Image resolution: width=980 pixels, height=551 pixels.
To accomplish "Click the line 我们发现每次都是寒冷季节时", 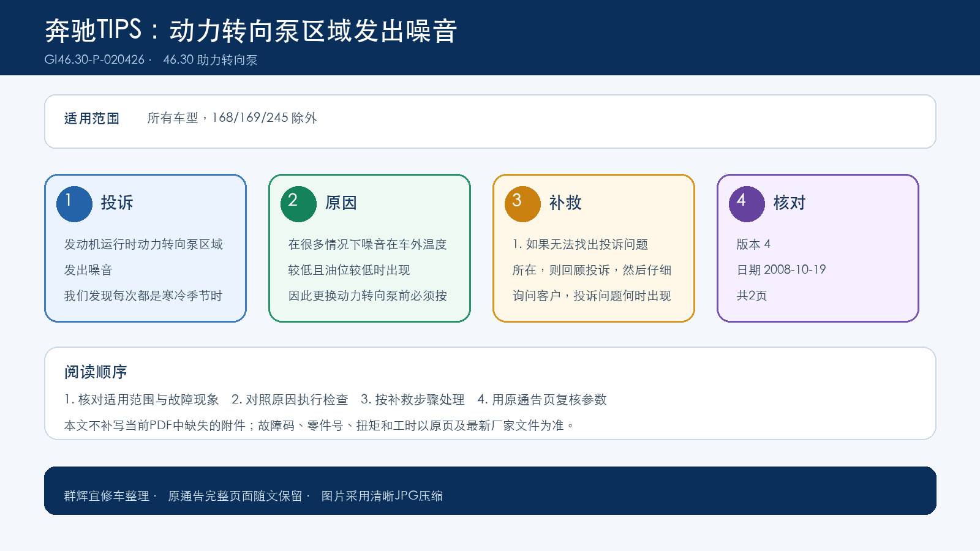I will click(143, 296).
